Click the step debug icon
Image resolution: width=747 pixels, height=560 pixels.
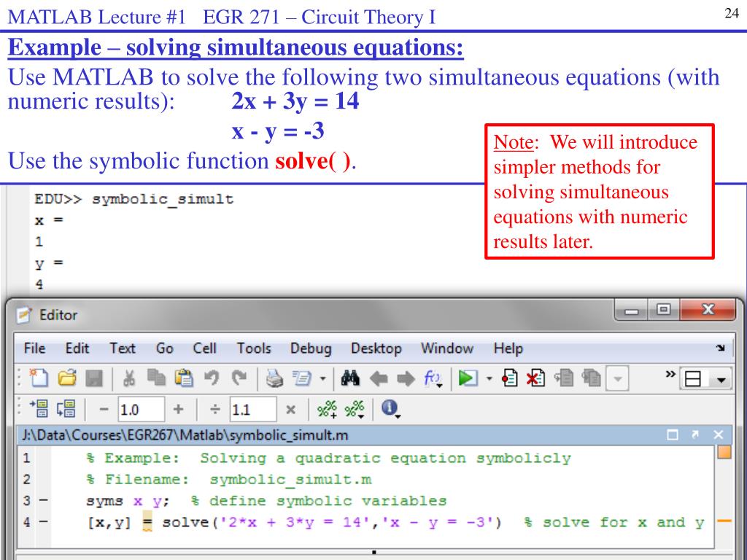[x=564, y=378]
